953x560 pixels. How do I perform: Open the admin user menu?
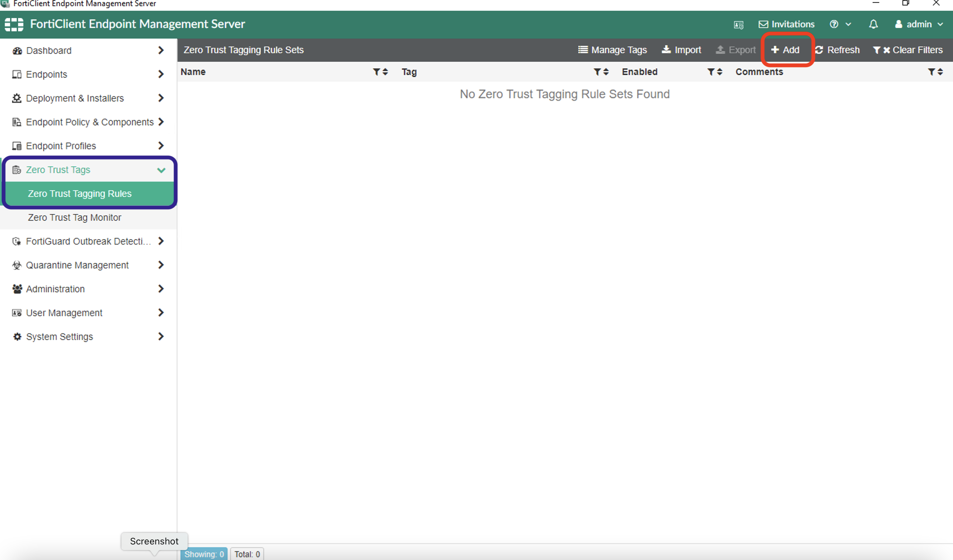tap(919, 24)
